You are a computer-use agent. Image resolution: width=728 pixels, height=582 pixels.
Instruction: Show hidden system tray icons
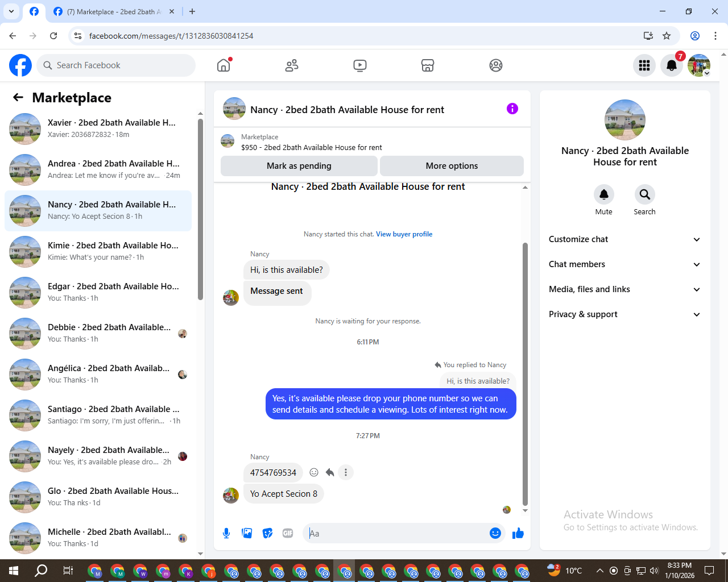coord(599,571)
